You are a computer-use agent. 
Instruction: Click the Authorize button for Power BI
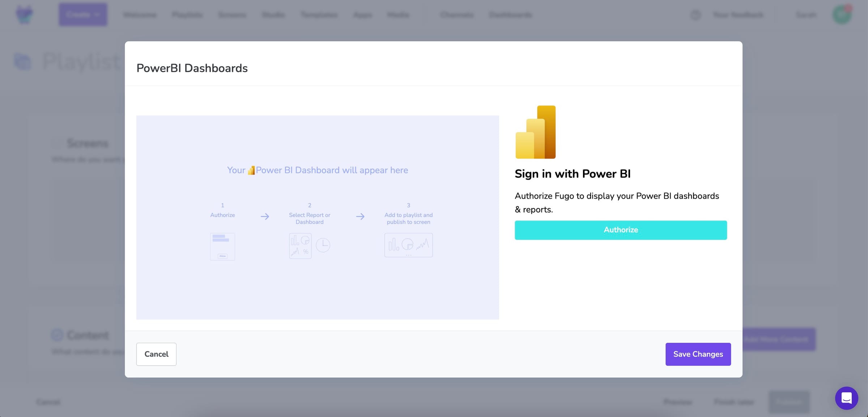[x=621, y=230]
